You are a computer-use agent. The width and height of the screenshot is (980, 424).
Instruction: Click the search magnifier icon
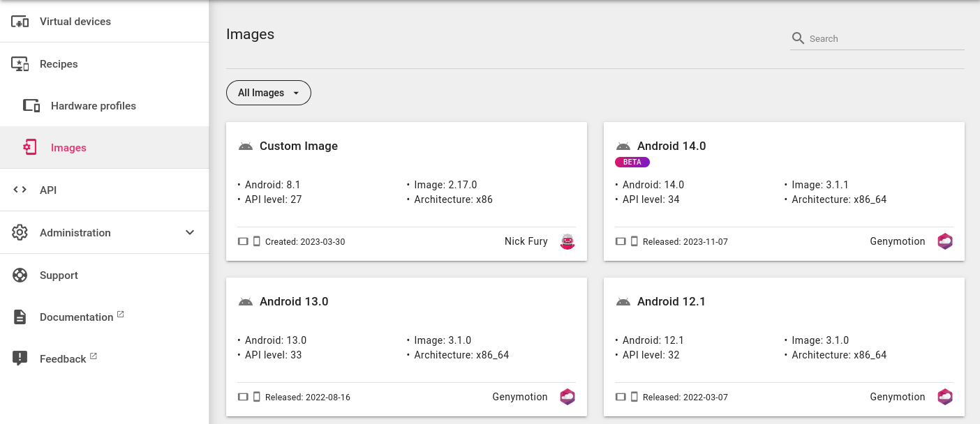pos(798,38)
